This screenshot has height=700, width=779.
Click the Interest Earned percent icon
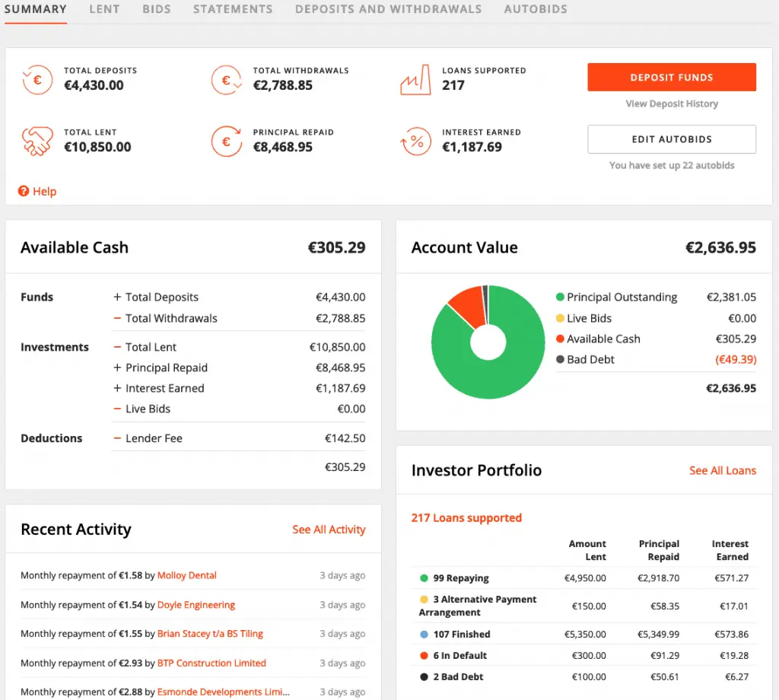[x=416, y=141]
